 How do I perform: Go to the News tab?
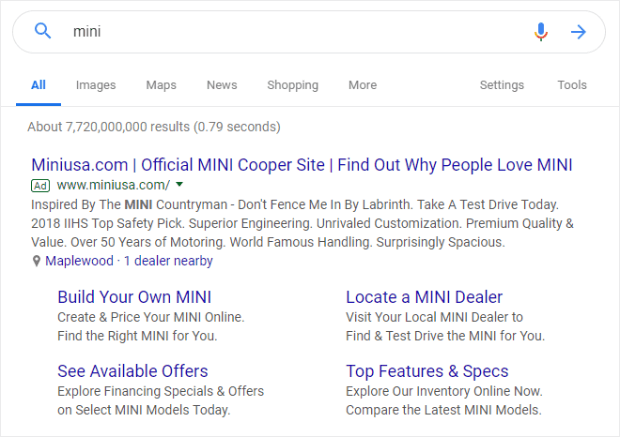point(222,85)
